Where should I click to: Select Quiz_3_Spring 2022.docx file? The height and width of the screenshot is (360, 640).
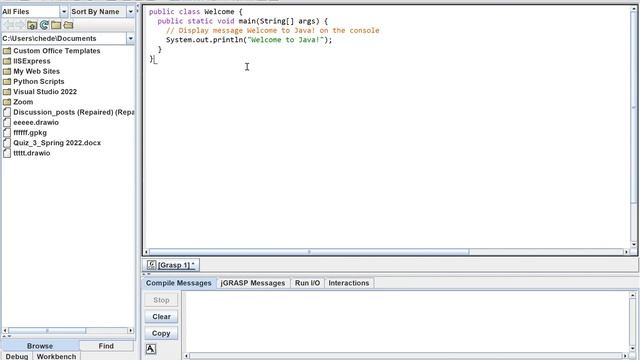click(52, 142)
